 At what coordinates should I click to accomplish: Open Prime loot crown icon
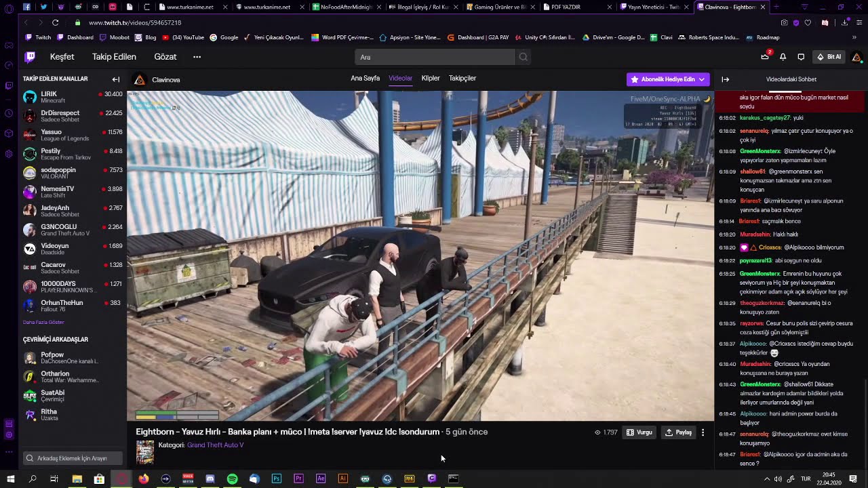point(765,57)
